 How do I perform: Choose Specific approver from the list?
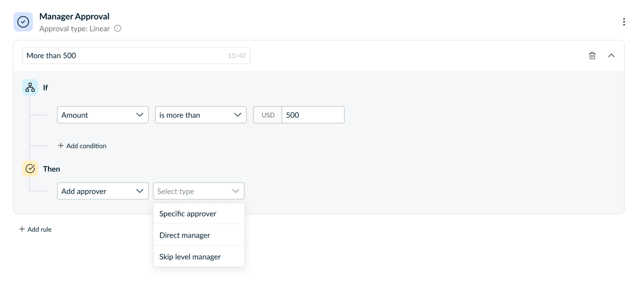tap(188, 214)
